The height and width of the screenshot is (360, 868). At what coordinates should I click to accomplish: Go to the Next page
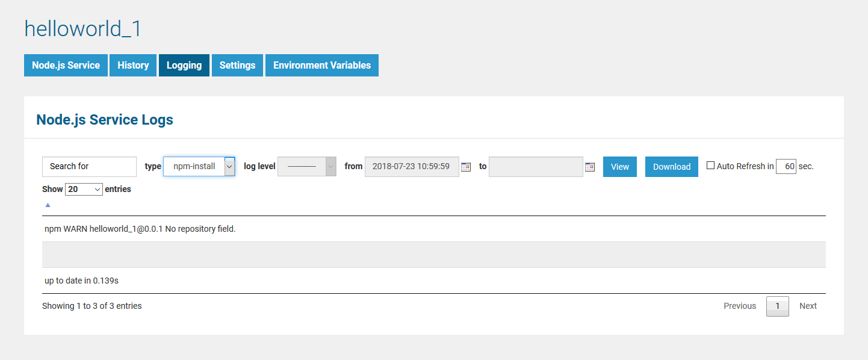pyautogui.click(x=808, y=306)
